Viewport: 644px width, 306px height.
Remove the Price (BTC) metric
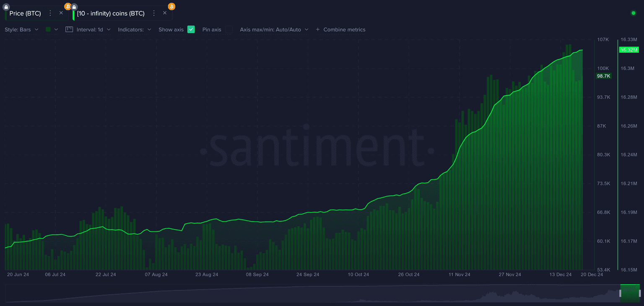tap(61, 13)
